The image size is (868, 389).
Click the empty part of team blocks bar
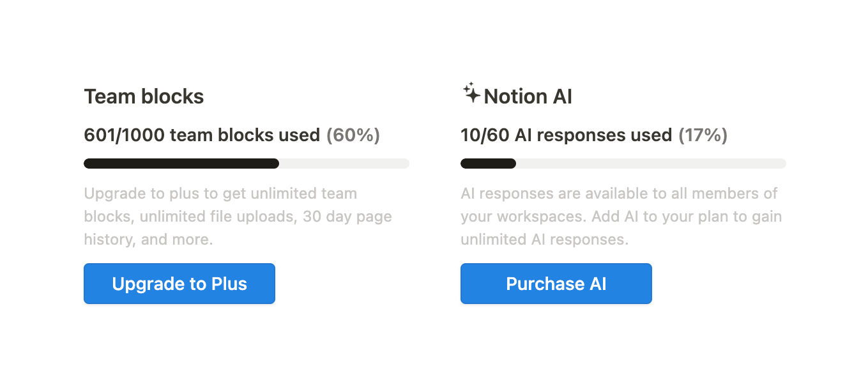344,164
